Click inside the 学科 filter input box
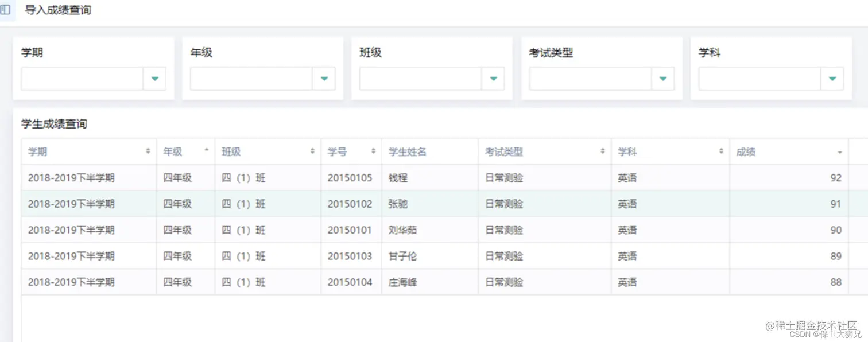This screenshot has width=868, height=342. [x=759, y=79]
